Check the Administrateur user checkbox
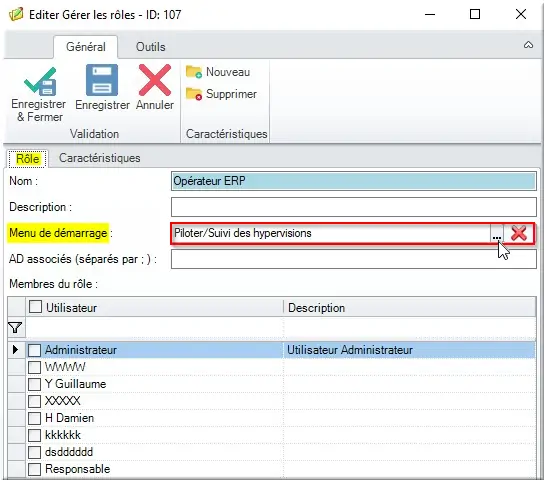This screenshot has height=480, width=544. tap(34, 350)
